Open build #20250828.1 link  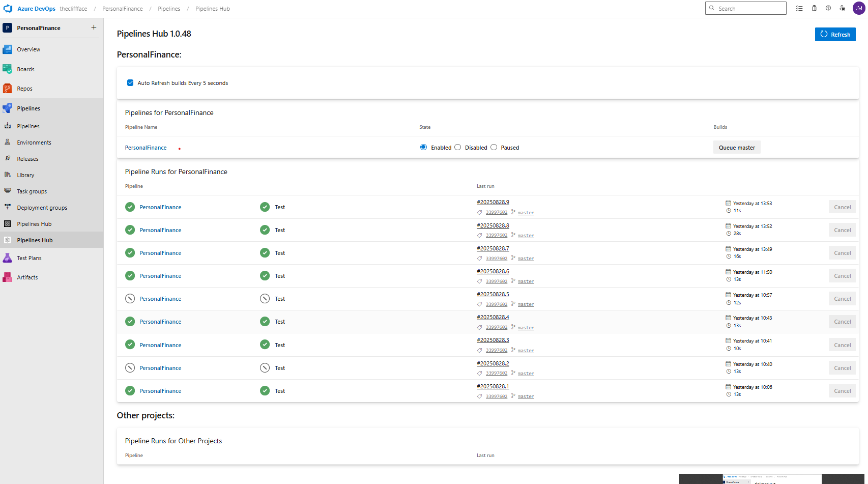493,386
